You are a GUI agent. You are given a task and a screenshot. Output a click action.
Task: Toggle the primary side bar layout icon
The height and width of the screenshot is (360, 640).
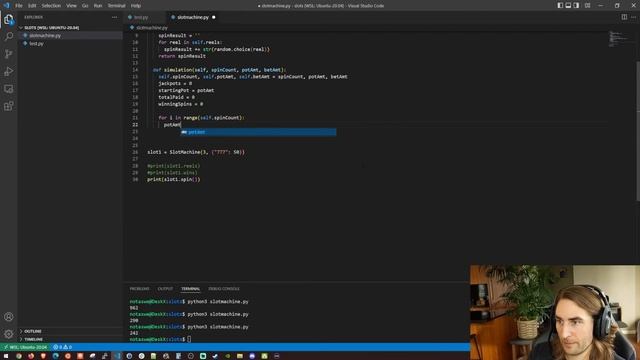point(560,6)
